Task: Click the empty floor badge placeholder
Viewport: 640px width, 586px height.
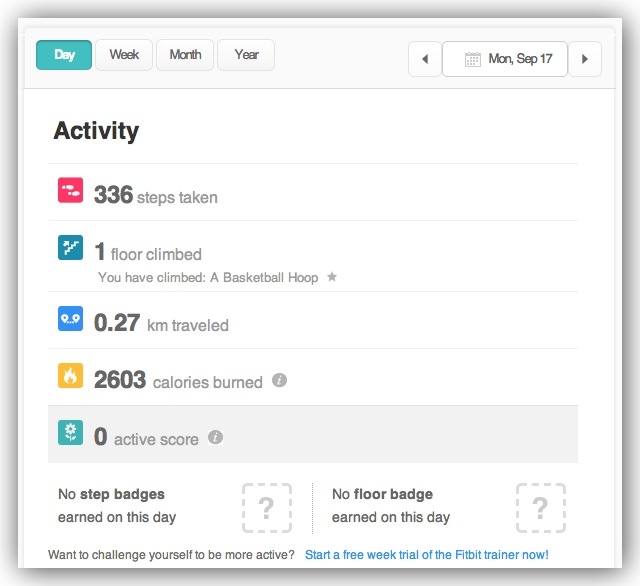Action: (x=540, y=507)
